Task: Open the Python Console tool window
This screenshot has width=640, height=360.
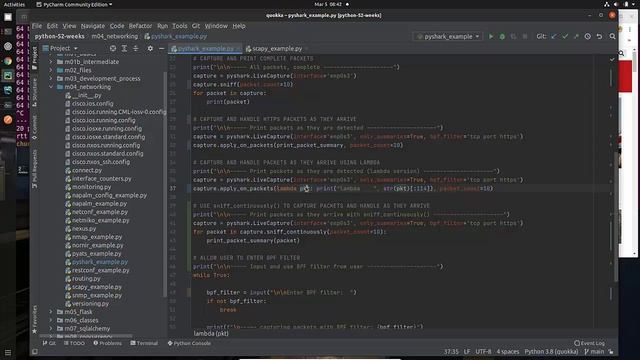Action: (x=189, y=343)
